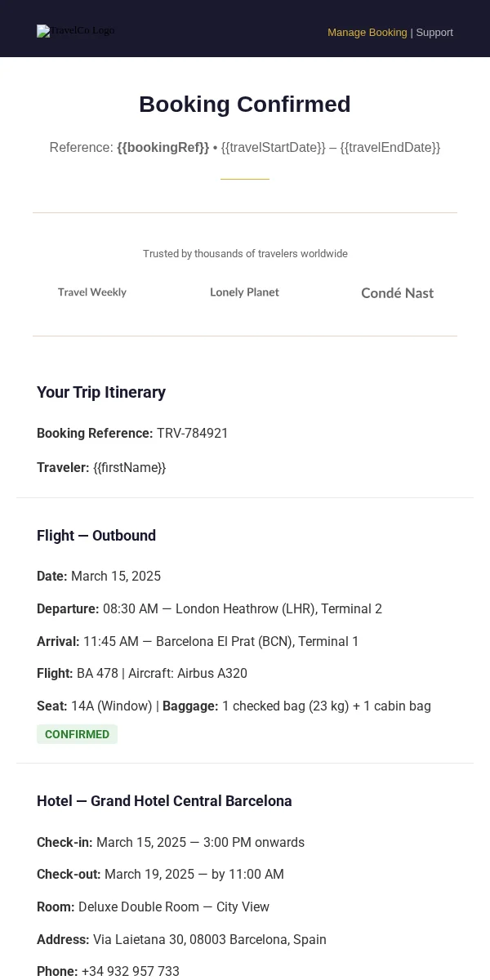Click the TravelCo logo image
490x980 pixels.
coord(76,31)
